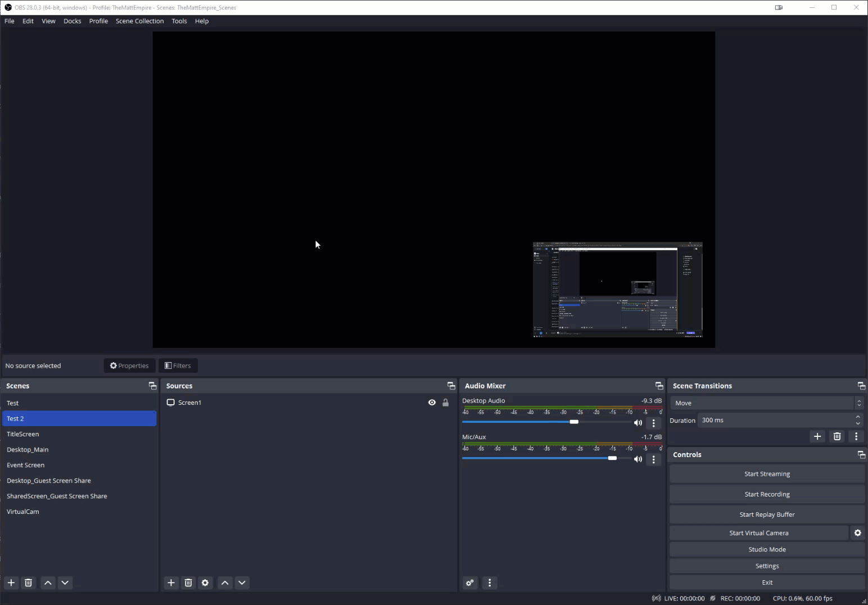This screenshot has width=868, height=605.
Task: Open Mic/Aux three-dot options menu
Action: 653,459
